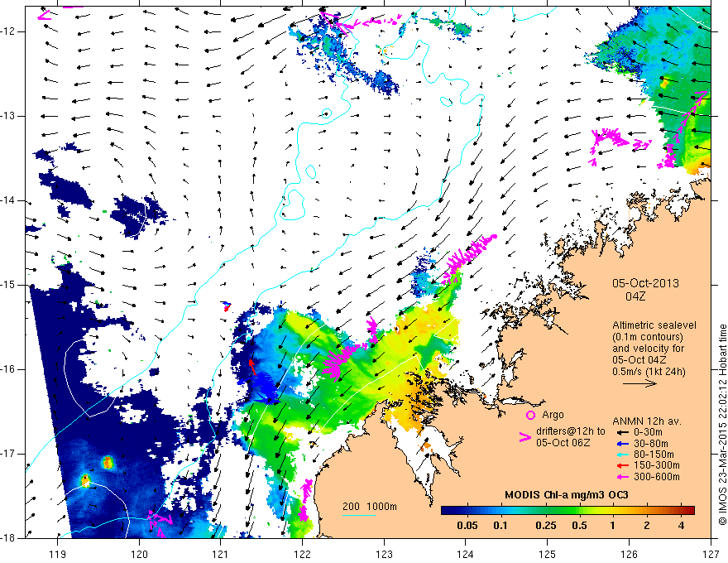The image size is (728, 563).
Task: Click the '0.5m/s (1kt 24h)' text
Action: [x=649, y=372]
